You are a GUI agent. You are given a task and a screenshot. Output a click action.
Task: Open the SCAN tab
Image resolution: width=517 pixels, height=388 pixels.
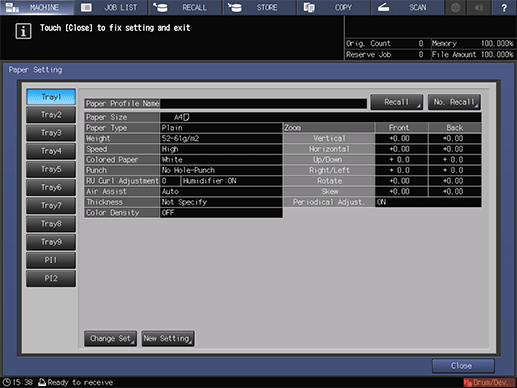click(x=407, y=7)
